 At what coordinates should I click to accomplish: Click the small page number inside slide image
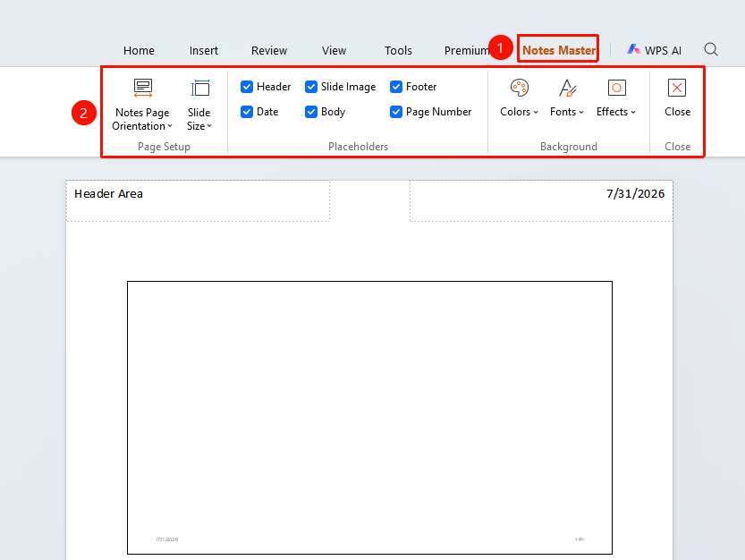pyautogui.click(x=580, y=539)
